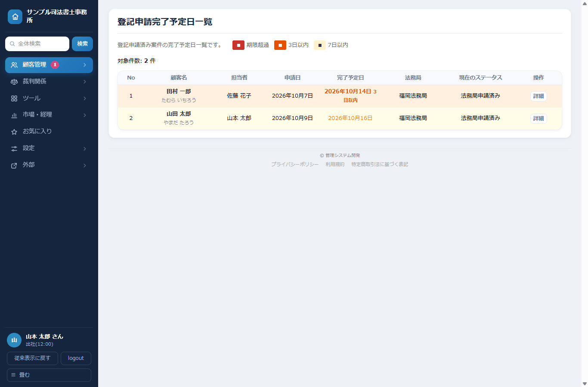Expand ツール via its chevron
Image resolution: width=588 pixels, height=387 pixels.
[85, 98]
